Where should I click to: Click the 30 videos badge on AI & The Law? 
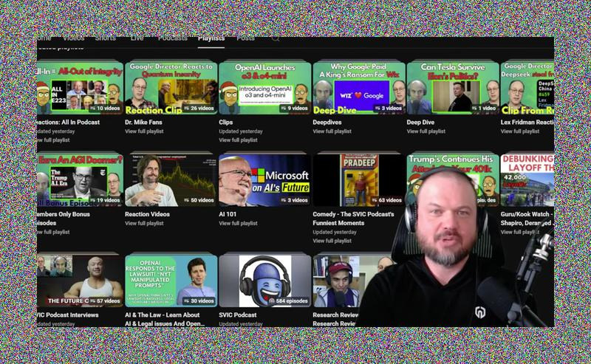(199, 301)
